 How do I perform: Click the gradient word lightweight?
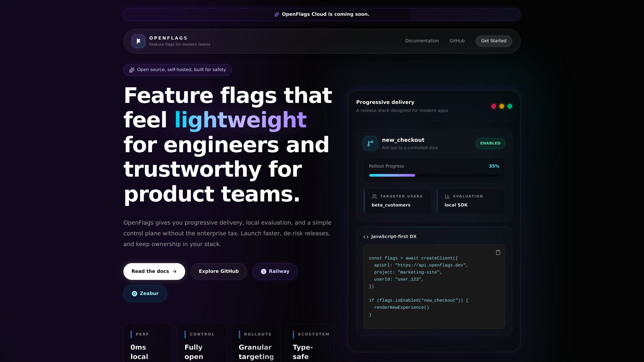point(240,120)
